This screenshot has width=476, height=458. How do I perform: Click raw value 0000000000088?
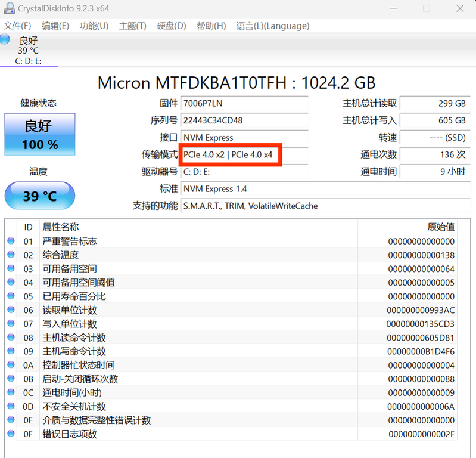421,379
